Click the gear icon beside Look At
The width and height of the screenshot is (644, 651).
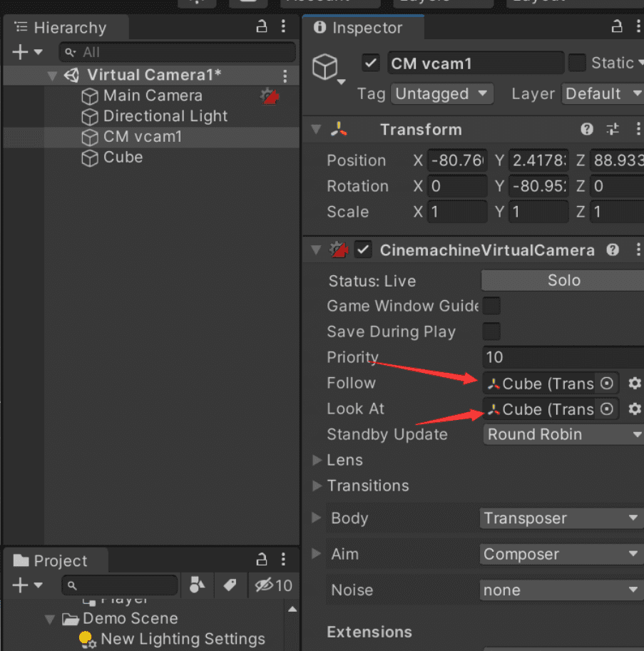[x=634, y=409]
